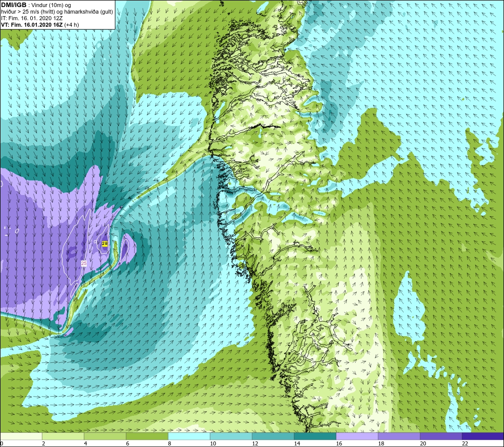Click the legend scale number 18
Viewport: 504px width, 447px height.
pos(381,443)
